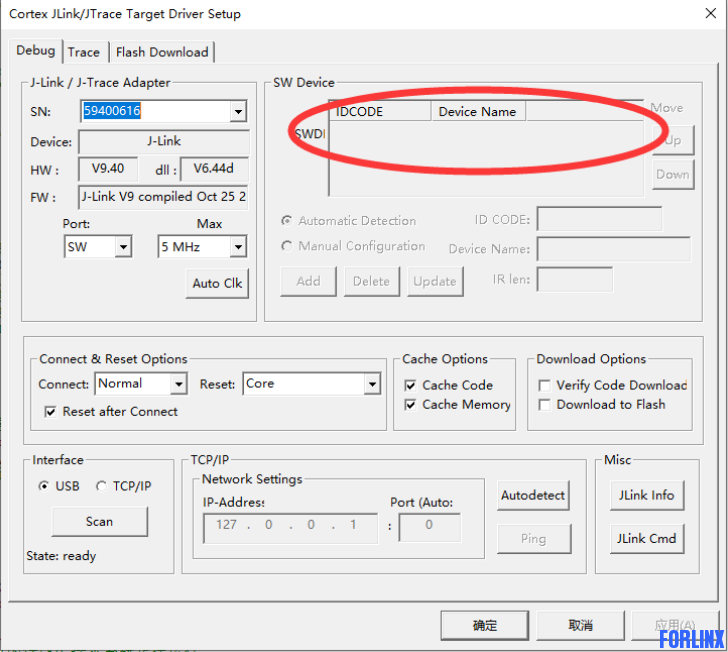This screenshot has height=652, width=728.
Task: Select the TCP/IP interface radio button
Action: point(101,486)
